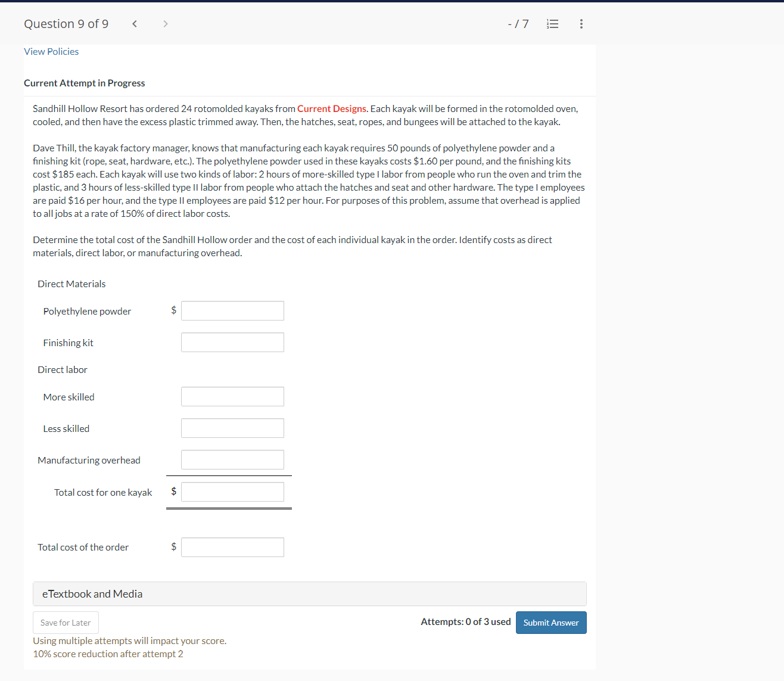Click the Less skilled labor answer box

232,428
